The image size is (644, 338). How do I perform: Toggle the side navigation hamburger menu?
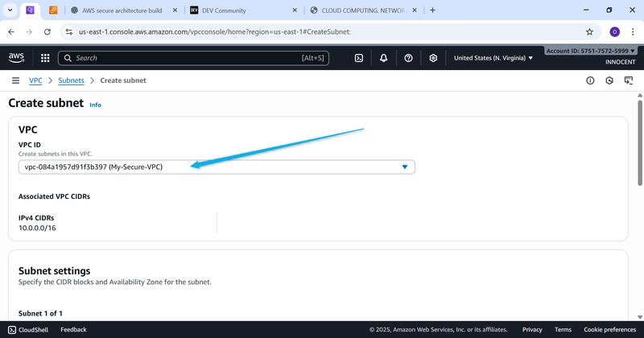point(15,80)
